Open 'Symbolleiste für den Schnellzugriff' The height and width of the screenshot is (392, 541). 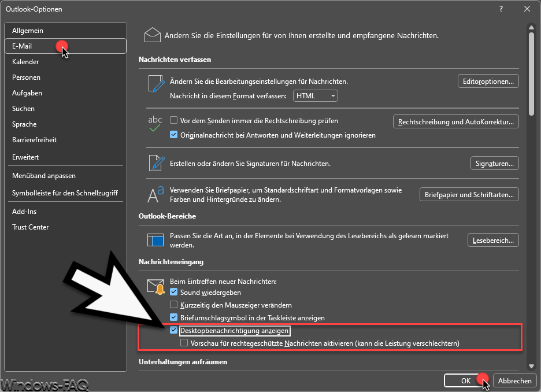65,193
